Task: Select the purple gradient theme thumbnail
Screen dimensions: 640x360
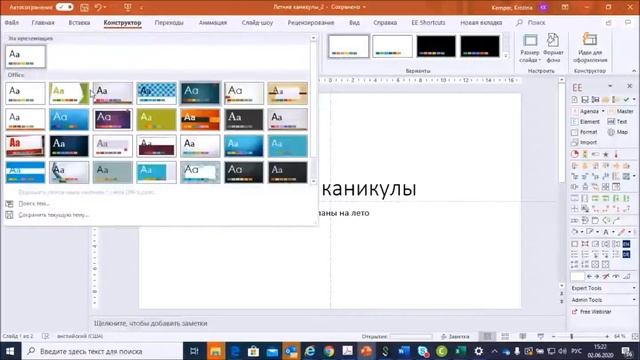Action: pos(113,120)
